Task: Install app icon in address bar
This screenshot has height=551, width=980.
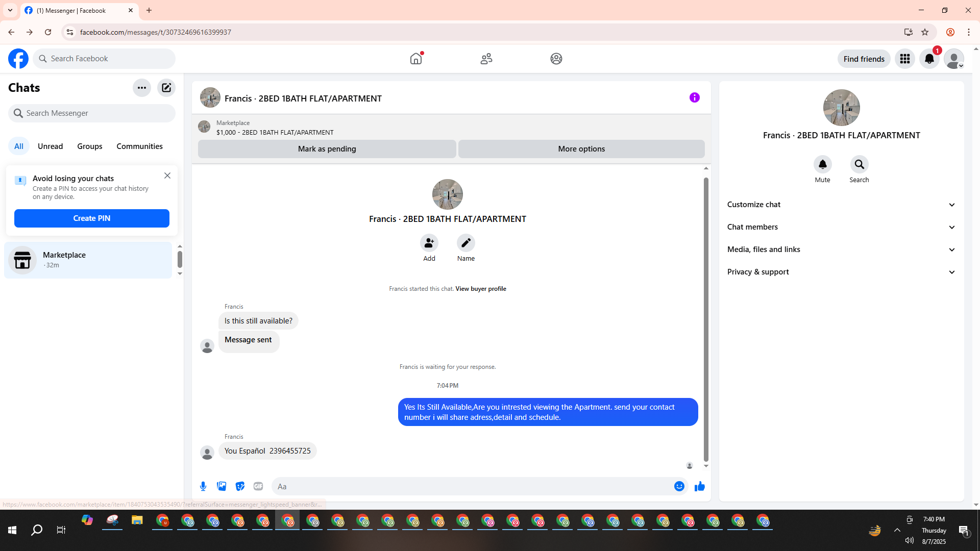Action: click(909, 32)
